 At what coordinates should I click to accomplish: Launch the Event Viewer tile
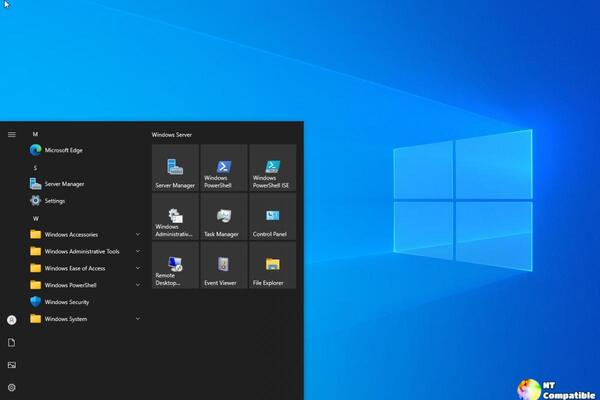tap(224, 265)
